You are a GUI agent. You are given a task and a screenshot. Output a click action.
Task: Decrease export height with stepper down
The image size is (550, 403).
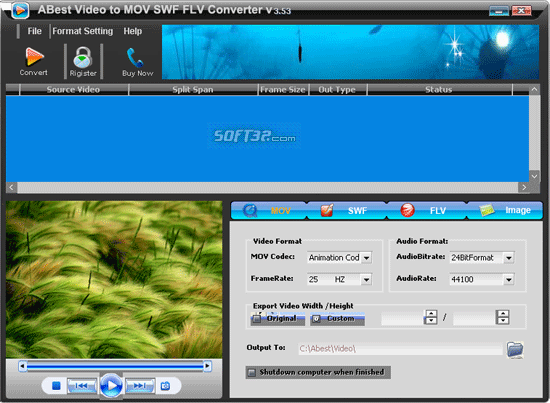pyautogui.click(x=503, y=321)
